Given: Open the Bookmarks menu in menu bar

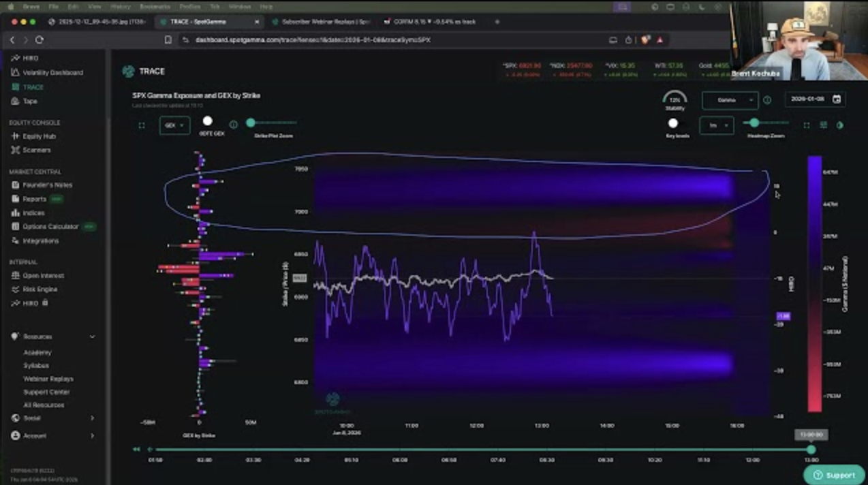Looking at the screenshot, I should click(x=155, y=6).
